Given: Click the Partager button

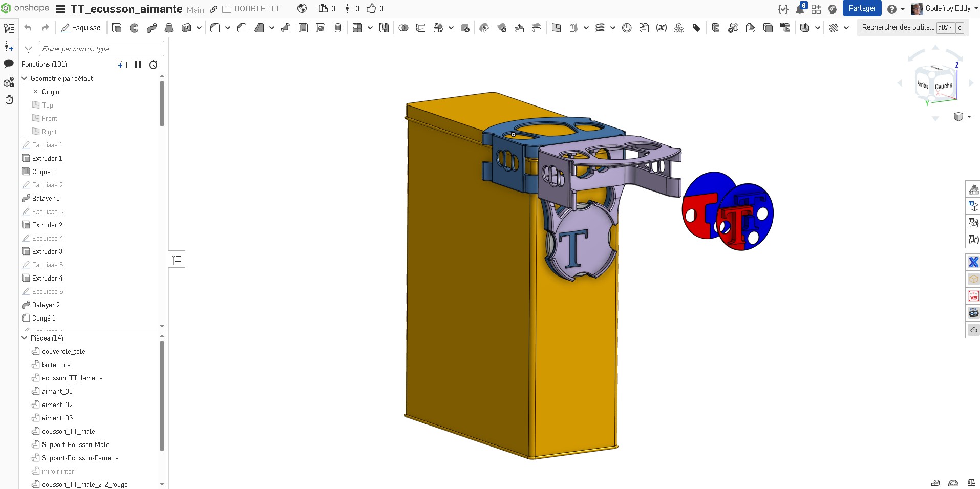Looking at the screenshot, I should pyautogui.click(x=862, y=8).
